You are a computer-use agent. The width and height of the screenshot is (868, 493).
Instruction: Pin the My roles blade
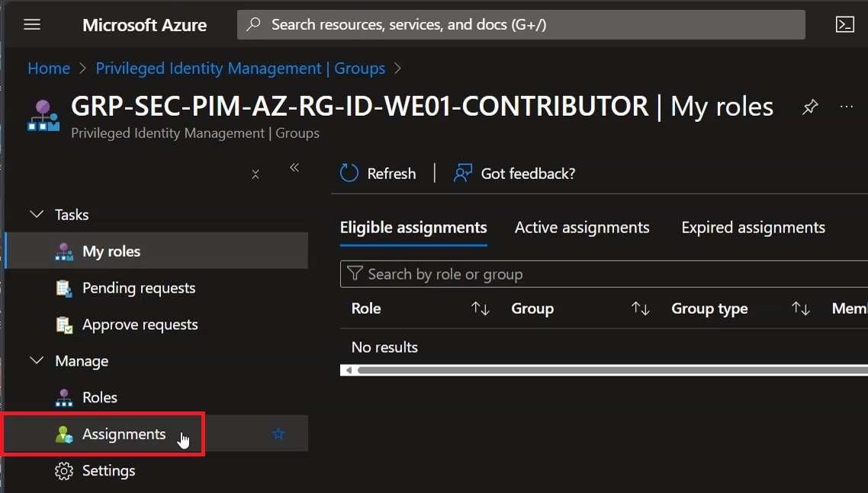tap(810, 107)
